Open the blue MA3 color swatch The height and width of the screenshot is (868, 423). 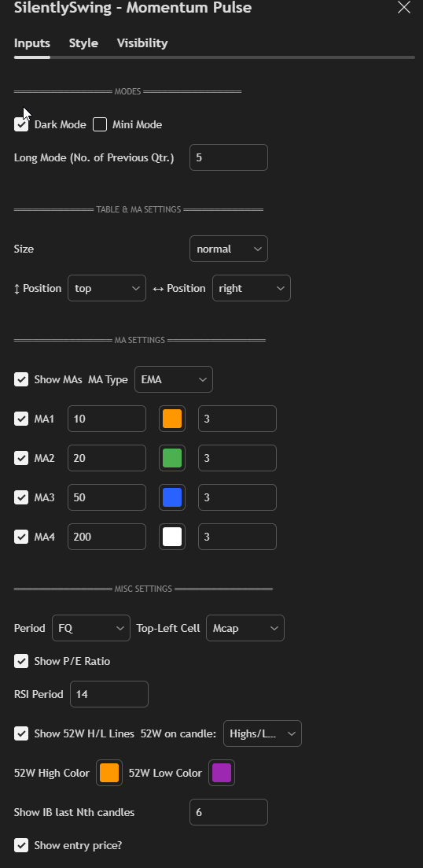(172, 497)
